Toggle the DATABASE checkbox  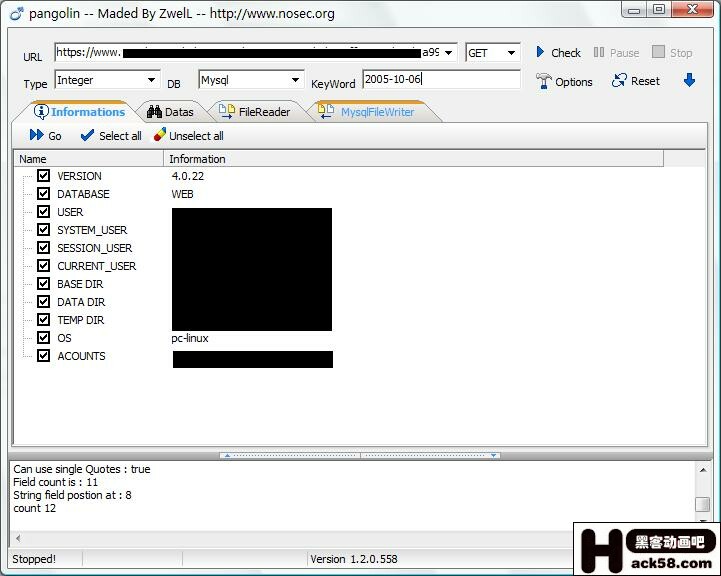pyautogui.click(x=43, y=194)
